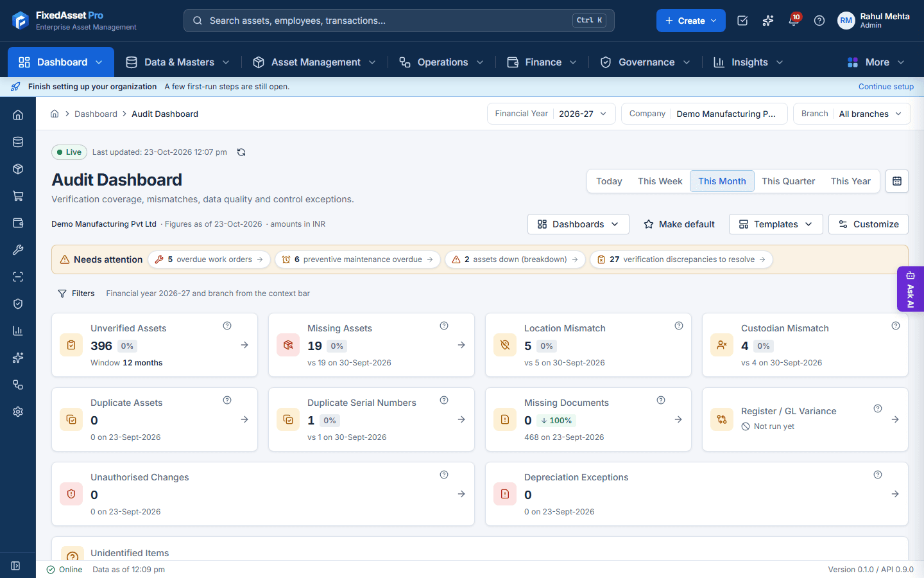This screenshot has width=924, height=578.
Task: Open notifications bell with 10 badge
Action: click(x=794, y=21)
